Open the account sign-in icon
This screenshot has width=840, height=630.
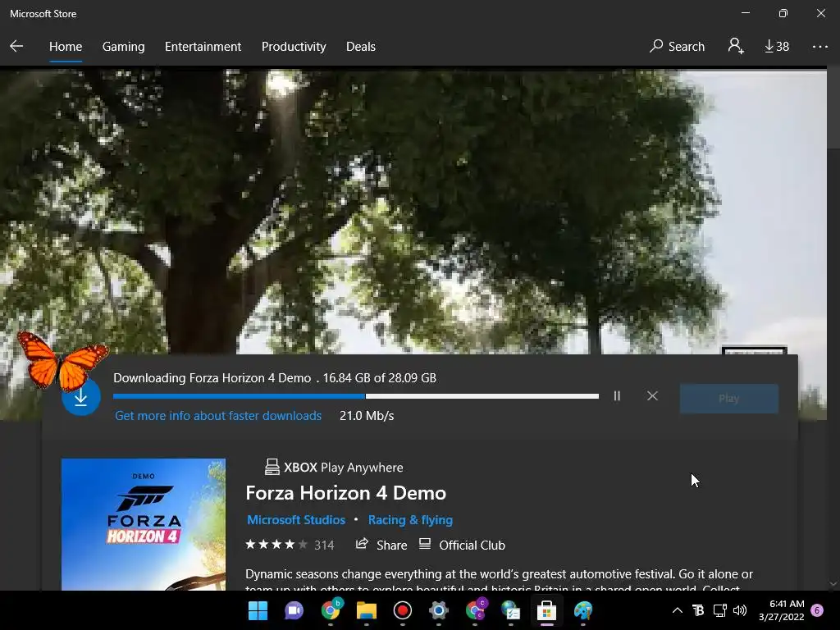(736, 46)
